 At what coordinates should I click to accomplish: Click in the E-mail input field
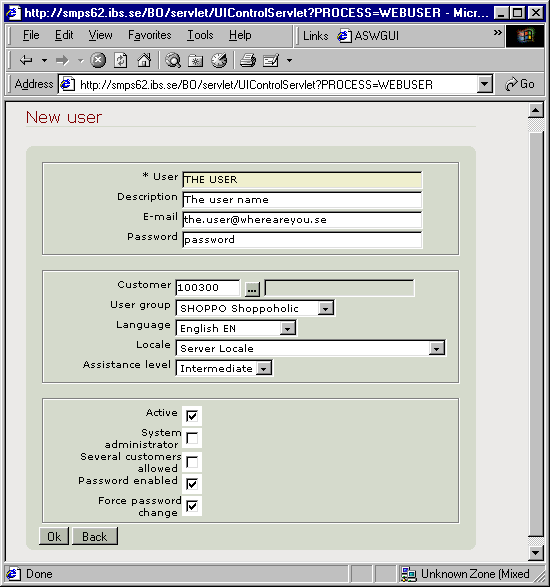pyautogui.click(x=302, y=220)
